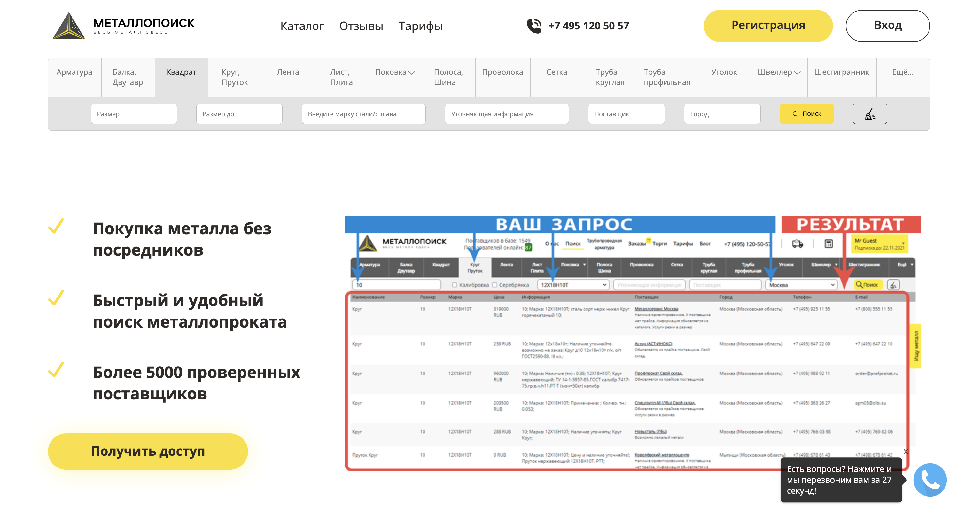Click the yellow Регистрация button

tap(768, 26)
